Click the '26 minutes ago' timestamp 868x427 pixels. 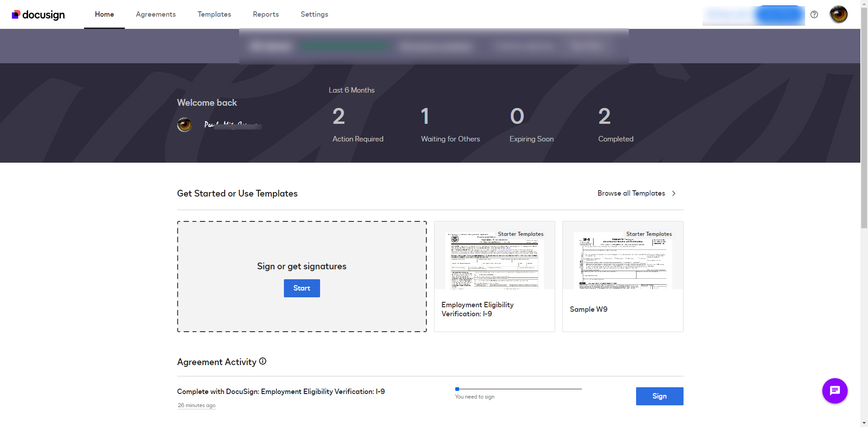pyautogui.click(x=197, y=405)
